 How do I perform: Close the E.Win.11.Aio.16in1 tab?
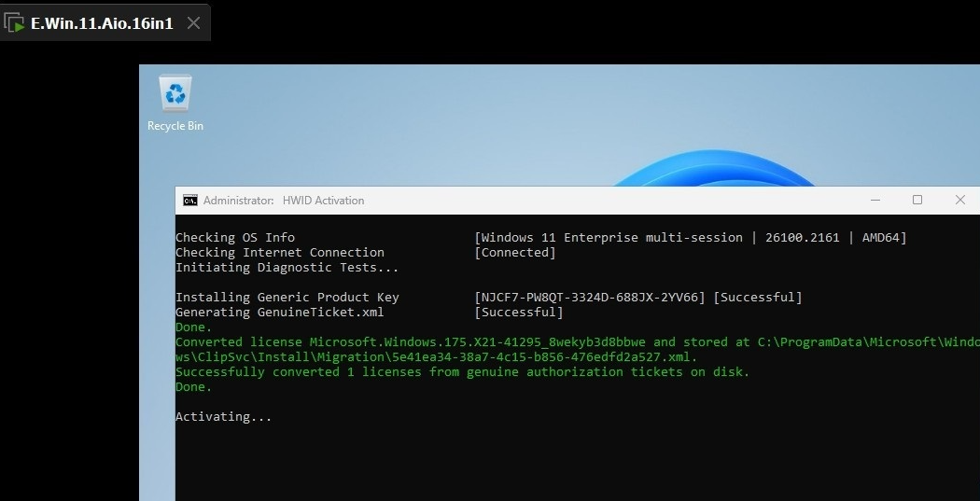click(194, 23)
